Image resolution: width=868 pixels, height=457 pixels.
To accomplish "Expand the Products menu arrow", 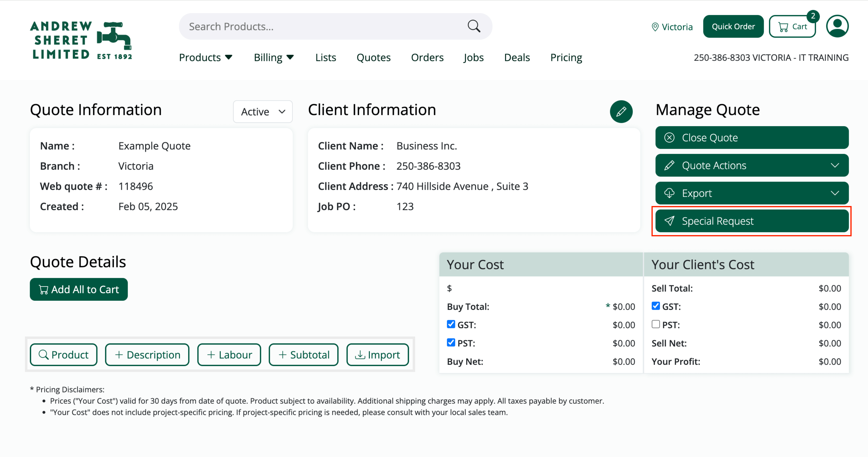I will [228, 57].
